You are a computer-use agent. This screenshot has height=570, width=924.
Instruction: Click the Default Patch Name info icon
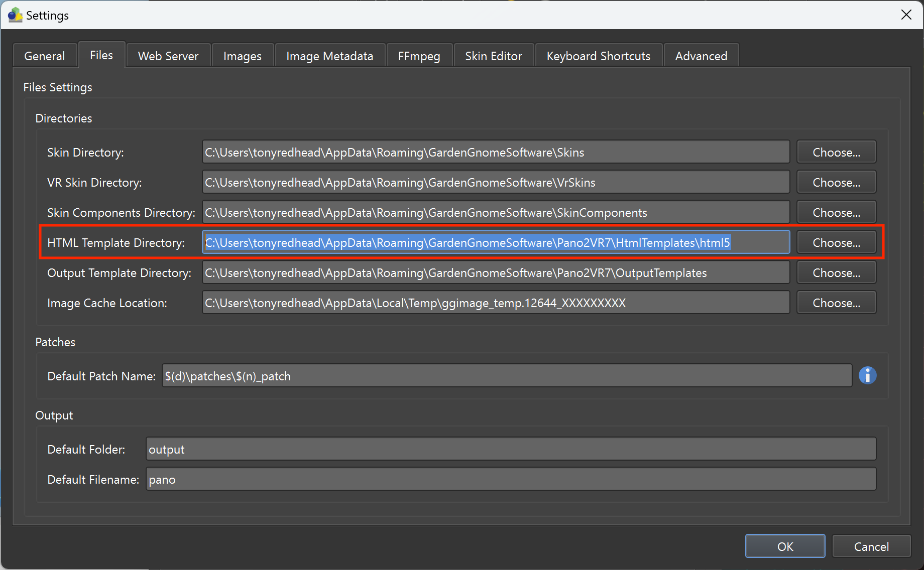(x=867, y=375)
